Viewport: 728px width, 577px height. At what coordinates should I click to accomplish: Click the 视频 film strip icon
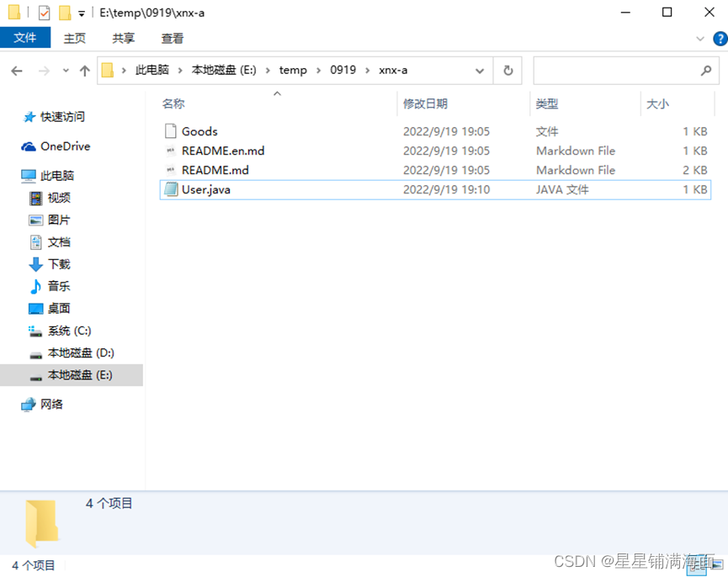click(35, 198)
